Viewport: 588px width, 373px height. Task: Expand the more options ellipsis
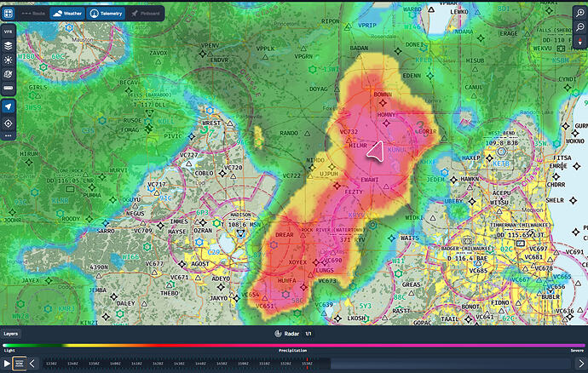point(9,135)
